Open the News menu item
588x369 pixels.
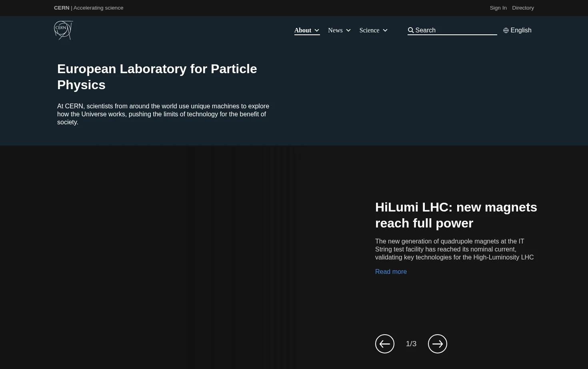(x=335, y=30)
